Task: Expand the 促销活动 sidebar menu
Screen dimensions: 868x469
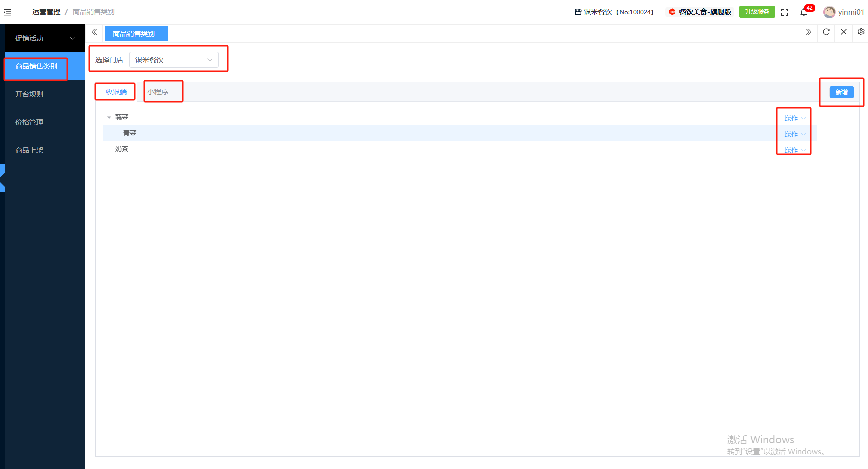Action: [45, 38]
